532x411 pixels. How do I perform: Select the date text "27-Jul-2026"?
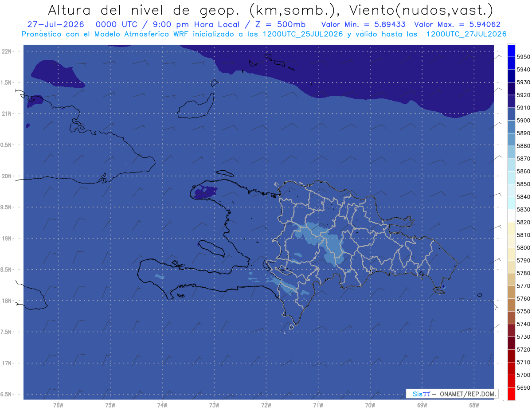click(x=56, y=24)
